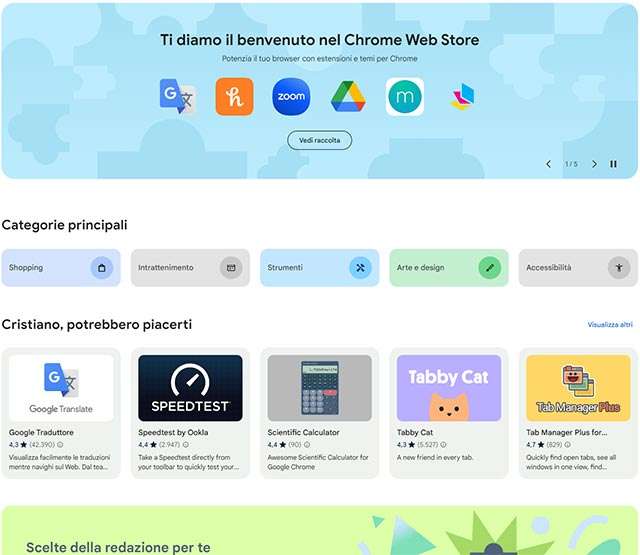The width and height of the screenshot is (640, 555).
Task: Open Tab Manager Plus extension card
Action: 578,413
